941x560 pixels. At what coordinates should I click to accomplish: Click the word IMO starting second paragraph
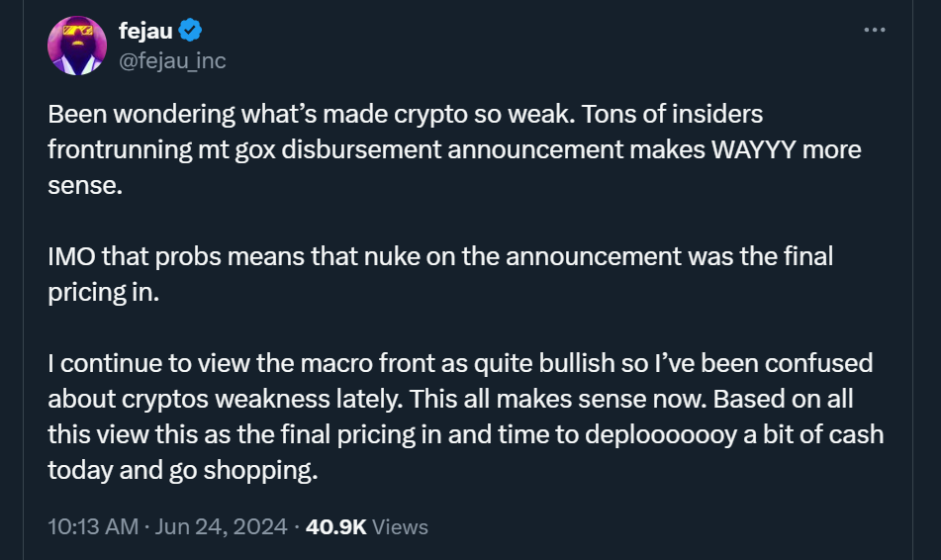pyautogui.click(x=70, y=257)
